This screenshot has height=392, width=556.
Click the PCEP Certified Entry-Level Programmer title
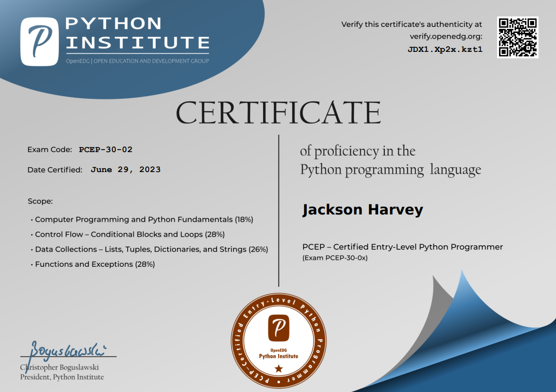402,247
